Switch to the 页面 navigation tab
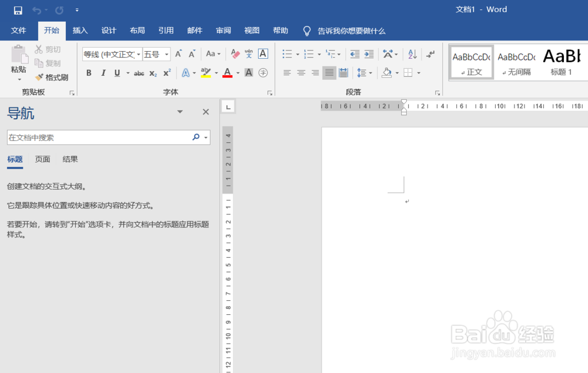 [42, 159]
